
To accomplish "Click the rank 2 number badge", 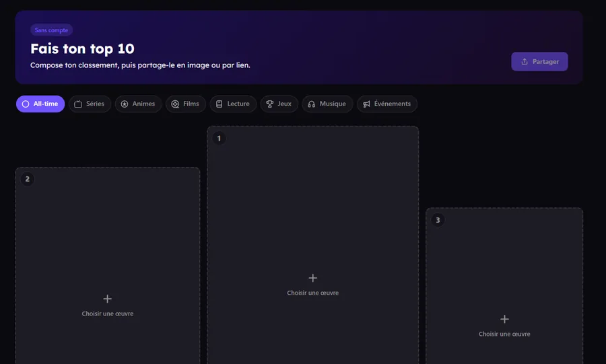I will coord(28,179).
